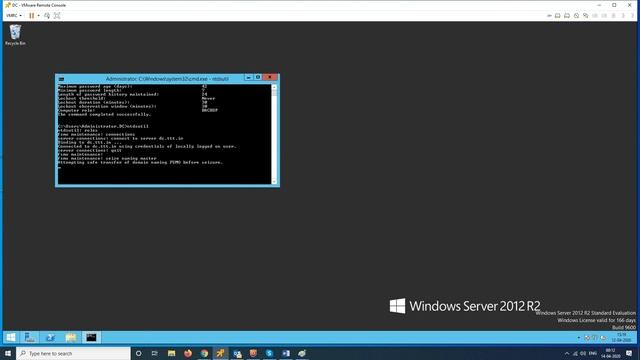Maximize the Administrator cmd.exe window

pyautogui.click(x=258, y=78)
